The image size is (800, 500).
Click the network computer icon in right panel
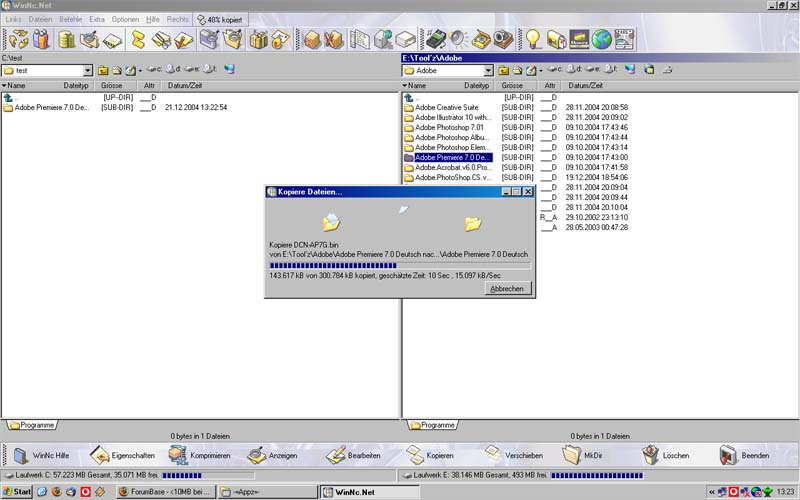pos(630,69)
